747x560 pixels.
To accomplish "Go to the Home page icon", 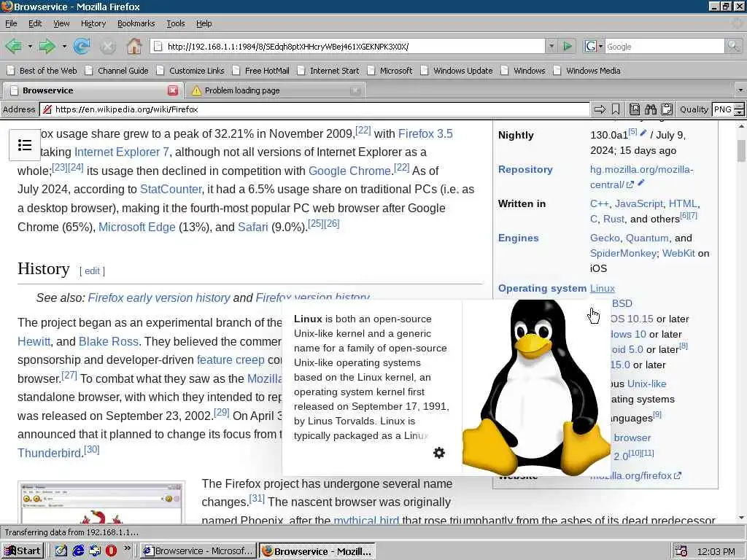I will coord(134,46).
